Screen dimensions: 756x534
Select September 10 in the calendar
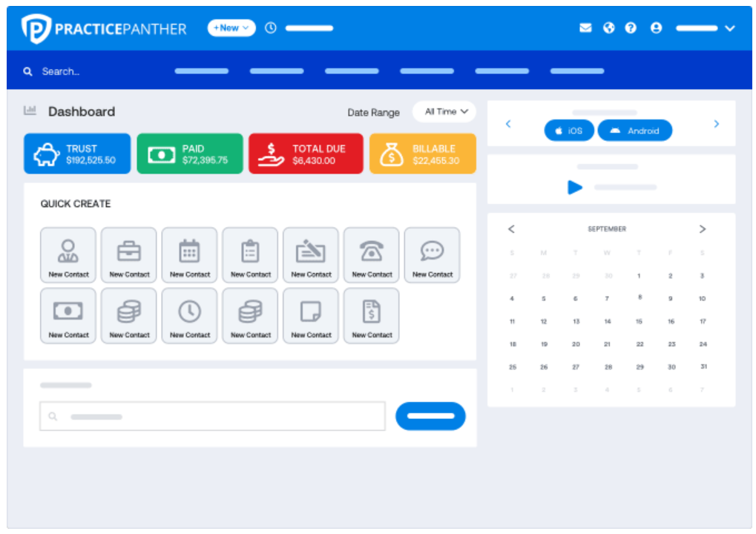point(703,299)
